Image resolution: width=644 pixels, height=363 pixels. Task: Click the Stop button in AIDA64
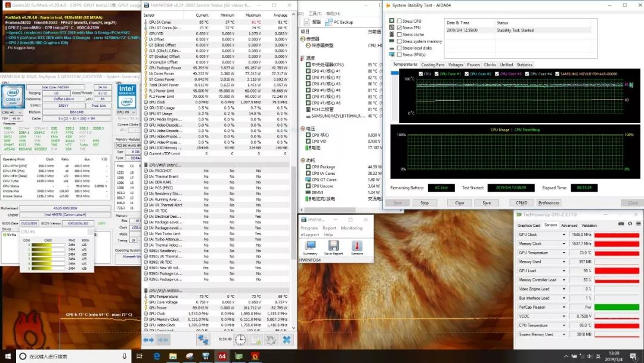coord(424,203)
